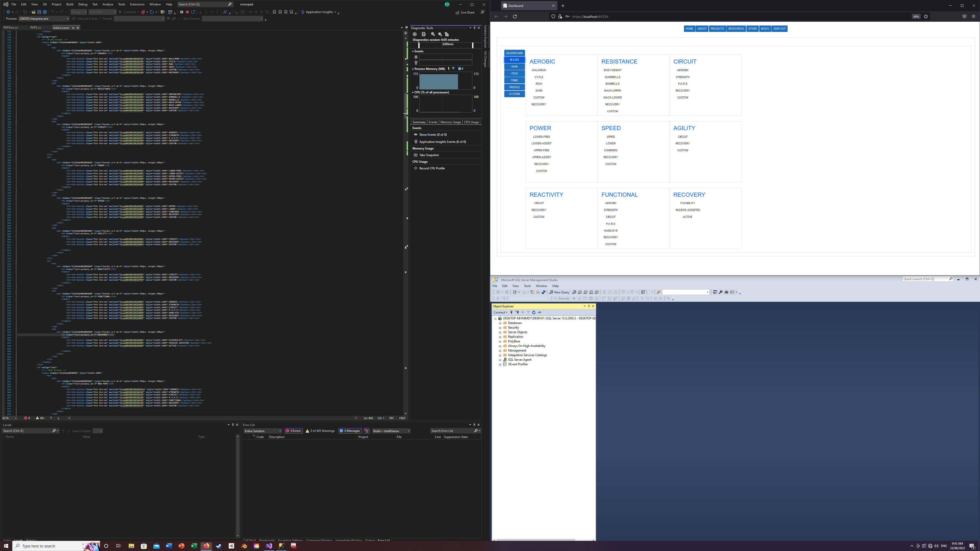Open Build + IntelliSense dropdown
Screen dimensions: 980x551
391,431
